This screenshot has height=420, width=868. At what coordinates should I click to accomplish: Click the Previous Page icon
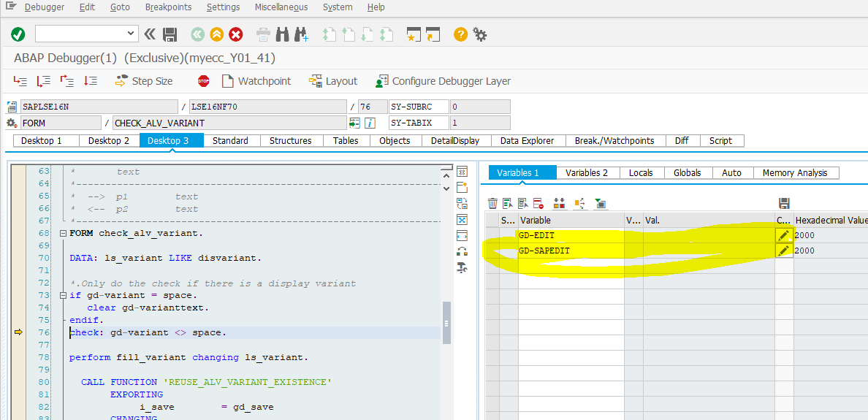tap(349, 34)
